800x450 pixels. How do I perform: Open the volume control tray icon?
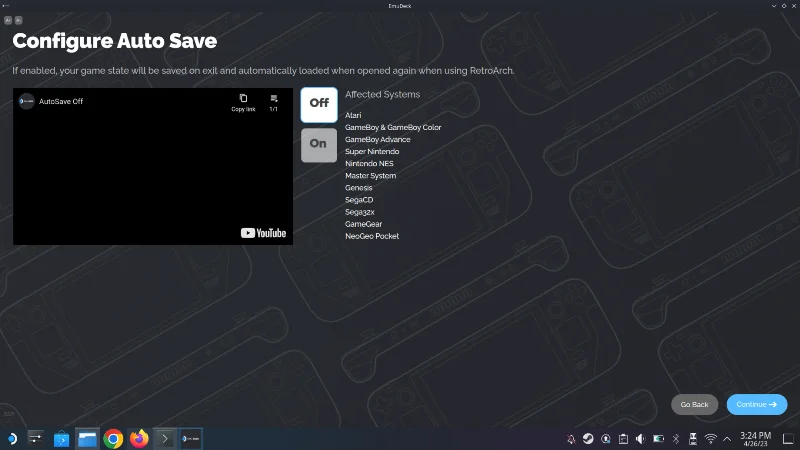click(640, 439)
